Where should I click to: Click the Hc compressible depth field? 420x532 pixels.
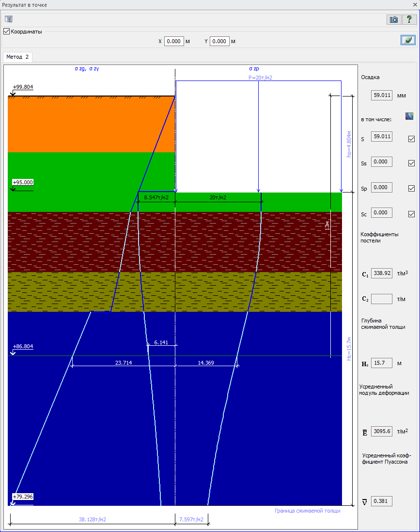click(381, 363)
